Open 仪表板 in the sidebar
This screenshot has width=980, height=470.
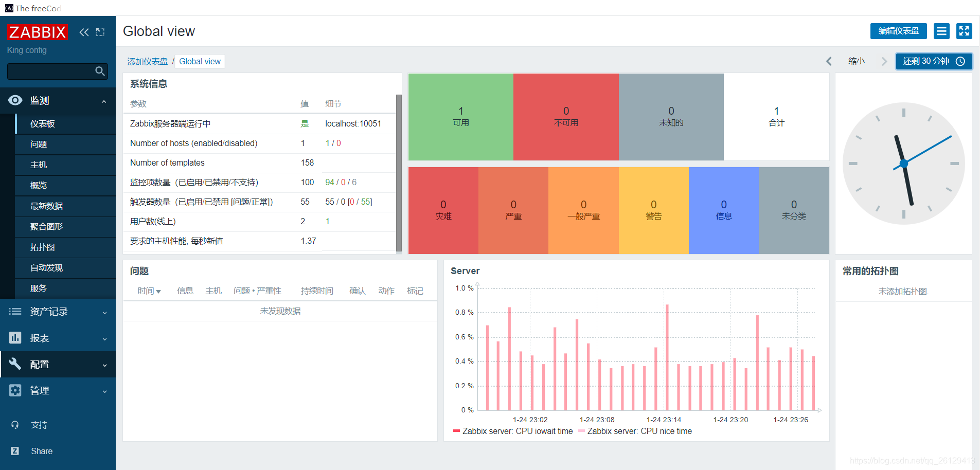click(65, 124)
